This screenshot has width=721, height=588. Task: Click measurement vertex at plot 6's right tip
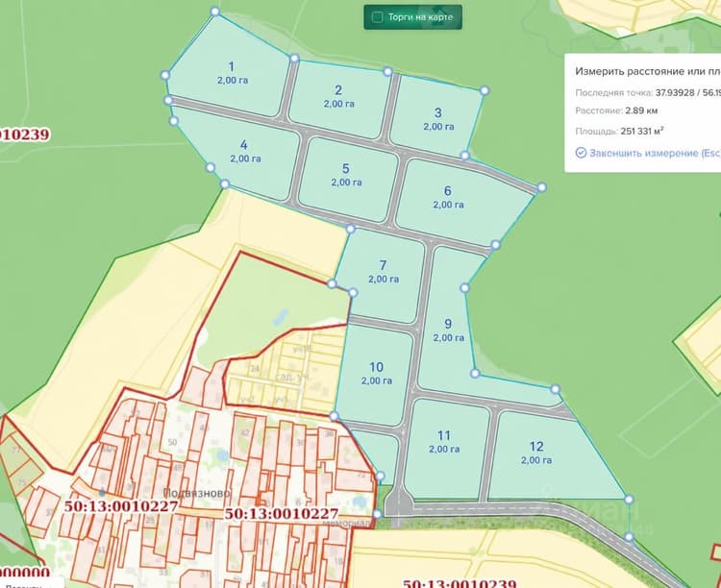pos(541,187)
